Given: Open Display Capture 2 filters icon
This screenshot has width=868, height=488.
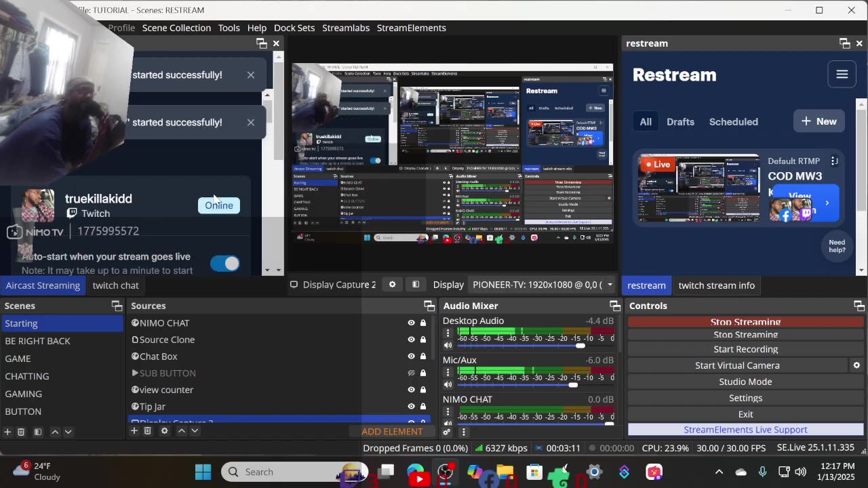Looking at the screenshot, I should 416,285.
